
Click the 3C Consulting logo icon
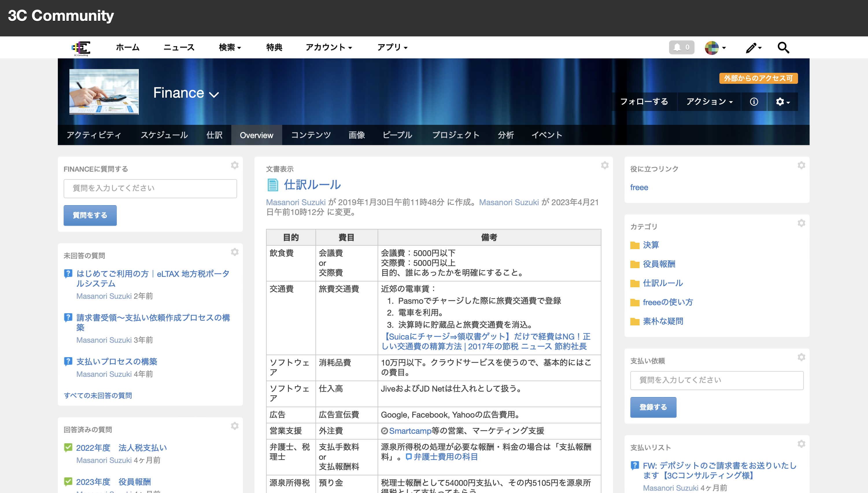(x=81, y=48)
